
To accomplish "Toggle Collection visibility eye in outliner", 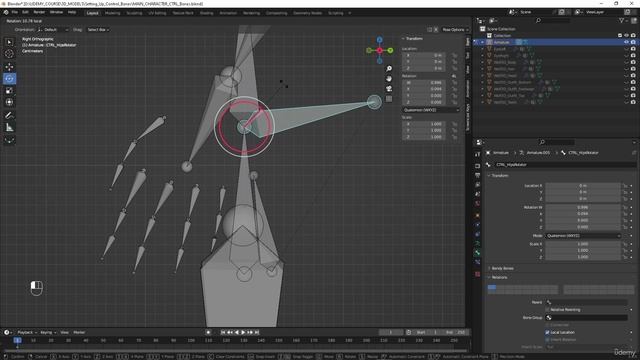I will click(626, 36).
